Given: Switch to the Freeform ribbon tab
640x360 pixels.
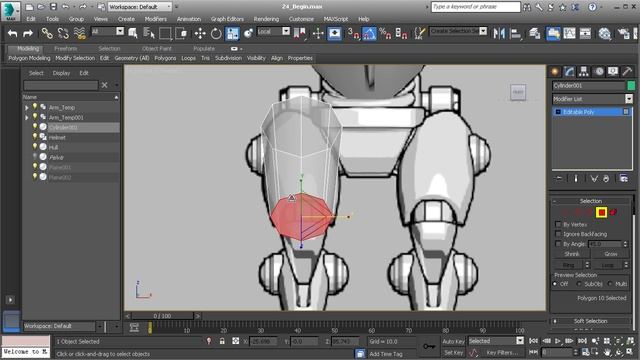Looking at the screenshot, I should (x=66, y=49).
